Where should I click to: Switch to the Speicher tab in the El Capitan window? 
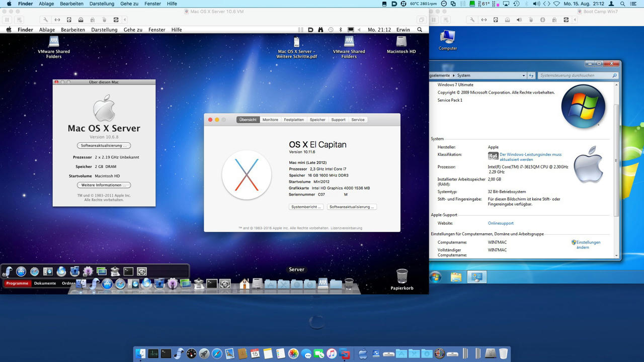(317, 120)
